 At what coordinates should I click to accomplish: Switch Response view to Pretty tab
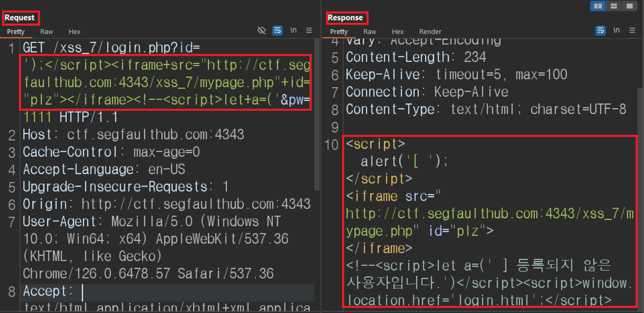pyautogui.click(x=339, y=32)
